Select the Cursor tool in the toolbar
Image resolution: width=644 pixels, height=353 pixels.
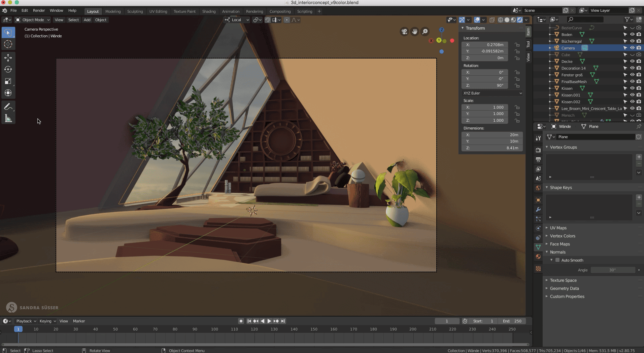8,44
